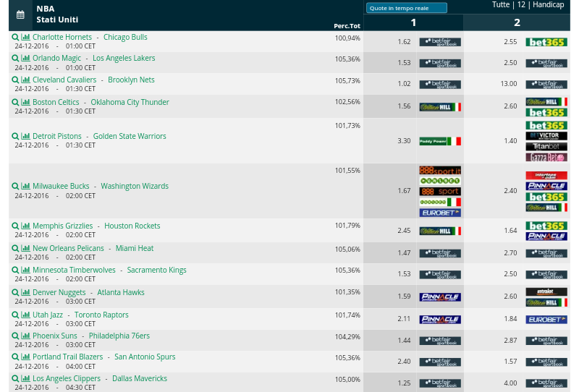Open stats chart icon for Cleveland Cavaliers match
The image size is (579, 392).
[x=25, y=80]
